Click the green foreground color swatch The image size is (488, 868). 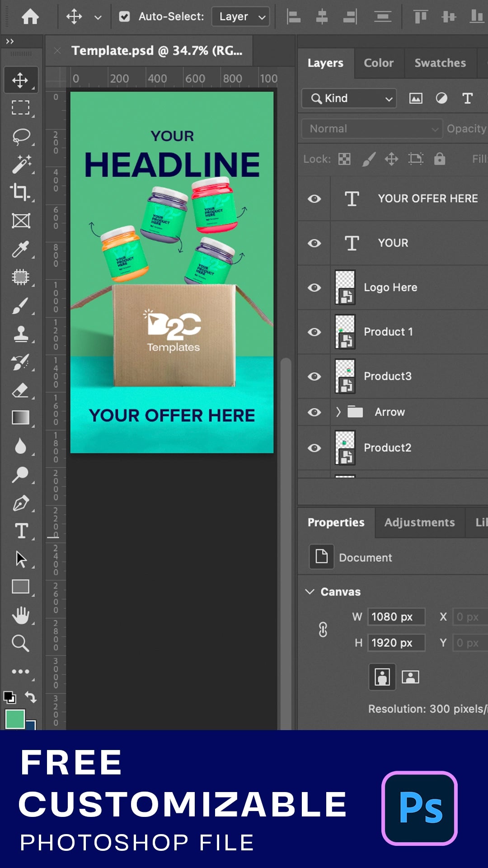(14, 719)
